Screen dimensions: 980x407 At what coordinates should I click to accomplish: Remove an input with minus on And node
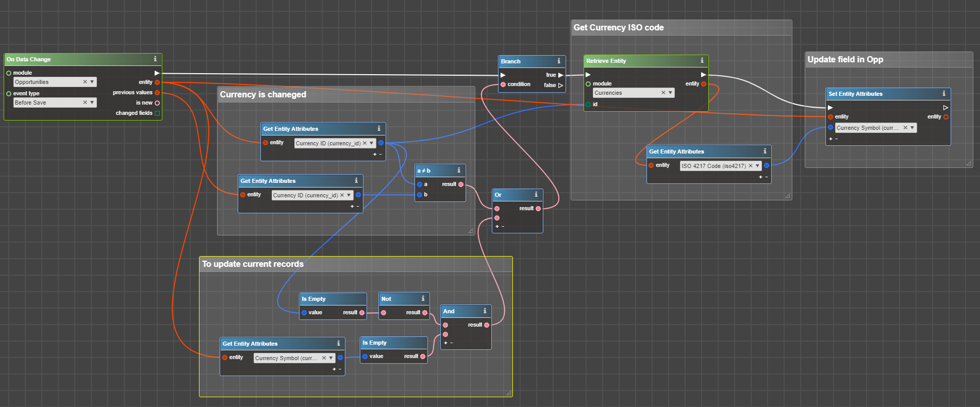pos(452,343)
